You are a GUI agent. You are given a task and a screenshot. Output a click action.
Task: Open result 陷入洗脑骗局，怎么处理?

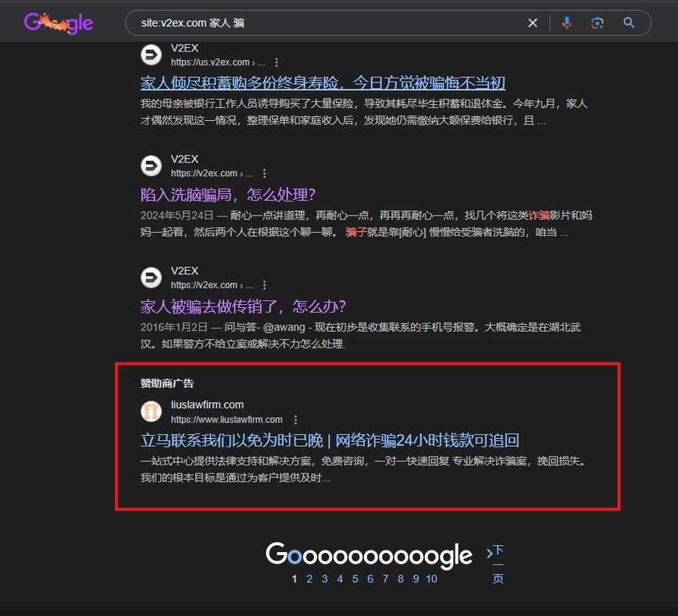228,195
